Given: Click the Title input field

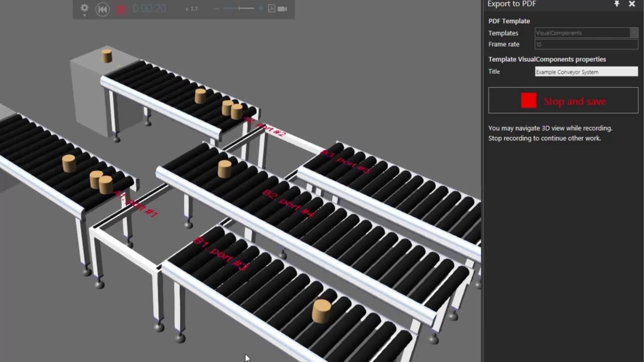Looking at the screenshot, I should (x=586, y=72).
